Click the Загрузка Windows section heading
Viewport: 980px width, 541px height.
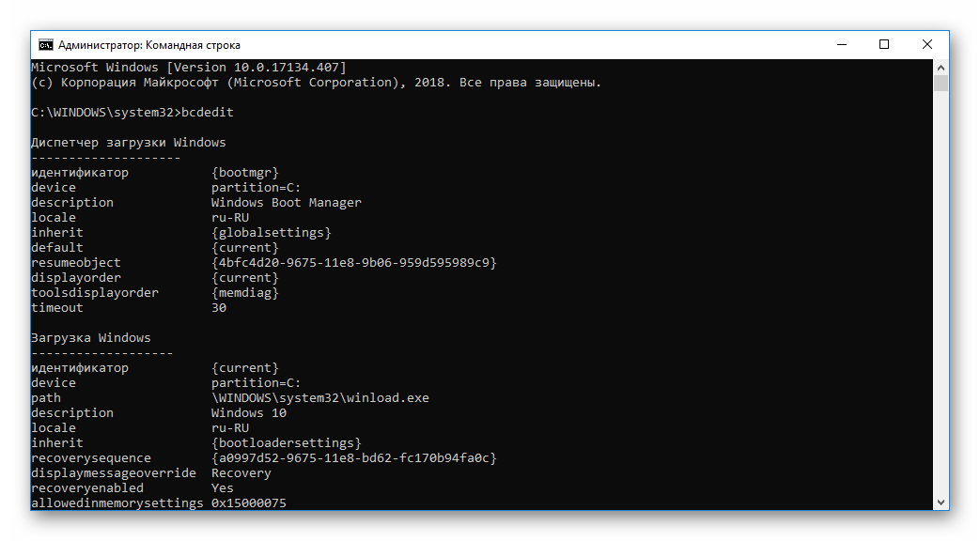pos(90,338)
